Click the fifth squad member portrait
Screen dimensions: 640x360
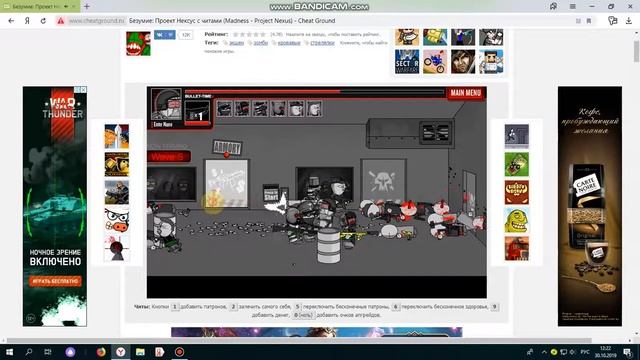296,109
